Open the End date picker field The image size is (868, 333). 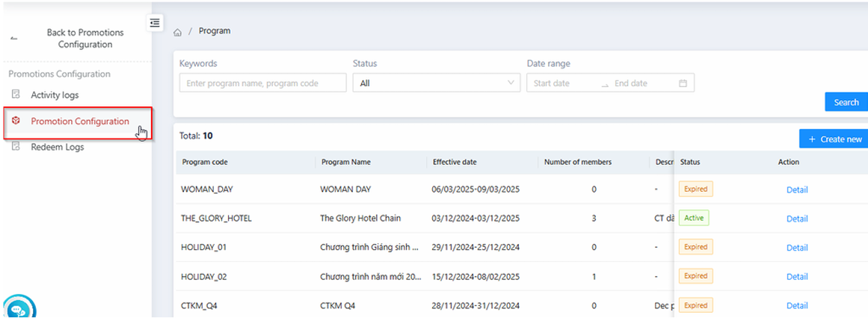640,84
